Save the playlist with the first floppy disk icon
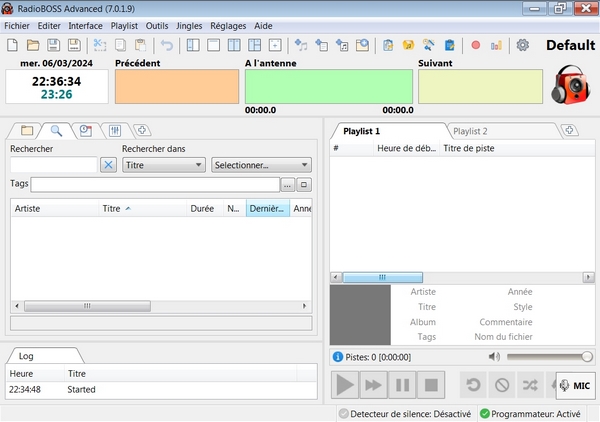Screen dimensions: 600x422 tap(54, 45)
